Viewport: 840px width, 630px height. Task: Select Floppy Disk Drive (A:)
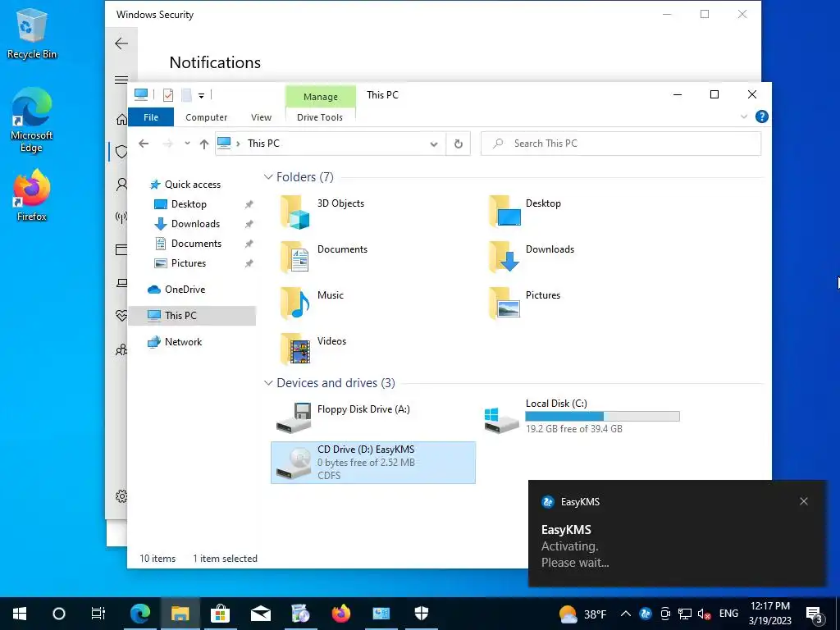(x=343, y=417)
